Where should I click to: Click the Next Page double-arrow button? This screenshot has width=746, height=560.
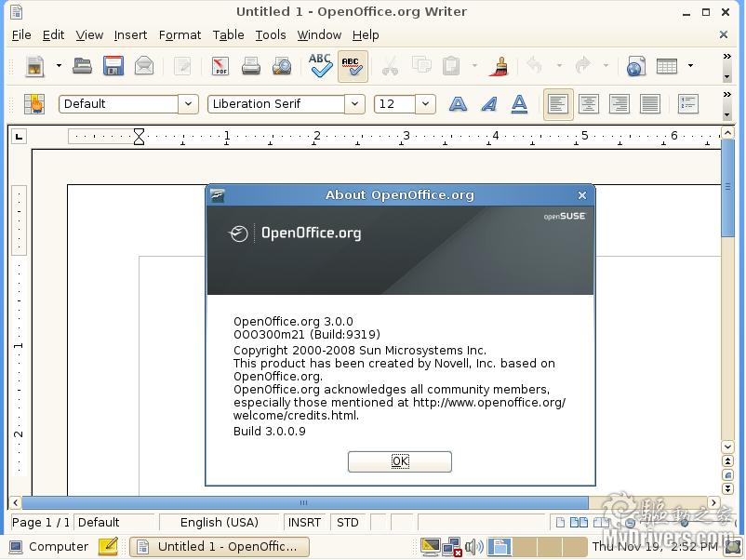(x=727, y=488)
